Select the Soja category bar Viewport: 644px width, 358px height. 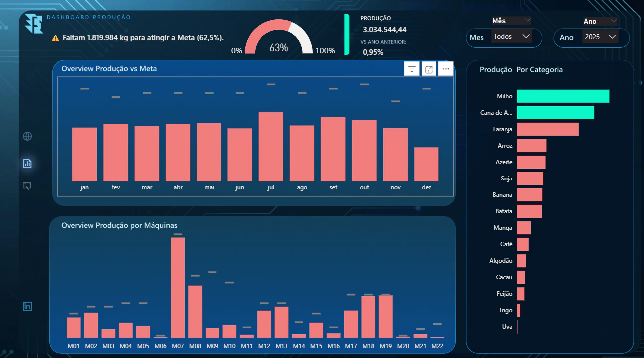pyautogui.click(x=530, y=179)
